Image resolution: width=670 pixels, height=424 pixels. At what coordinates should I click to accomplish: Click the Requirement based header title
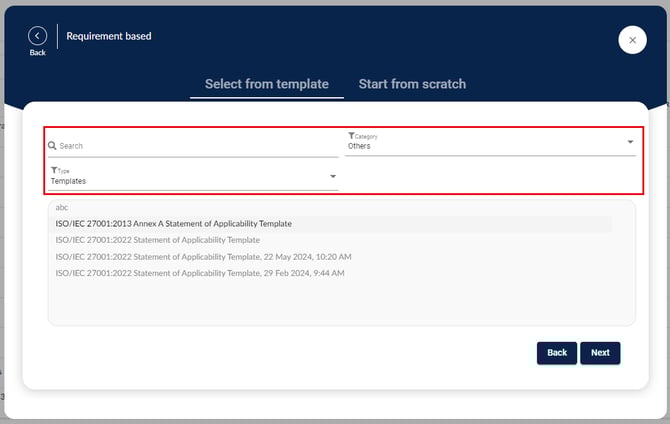pyautogui.click(x=109, y=37)
